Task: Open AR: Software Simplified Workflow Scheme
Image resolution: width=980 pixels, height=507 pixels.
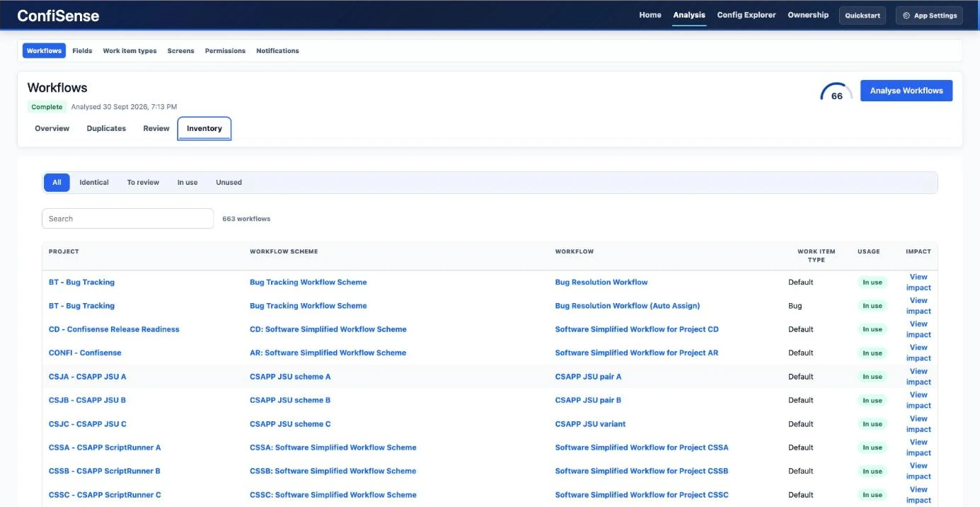Action: (x=328, y=353)
